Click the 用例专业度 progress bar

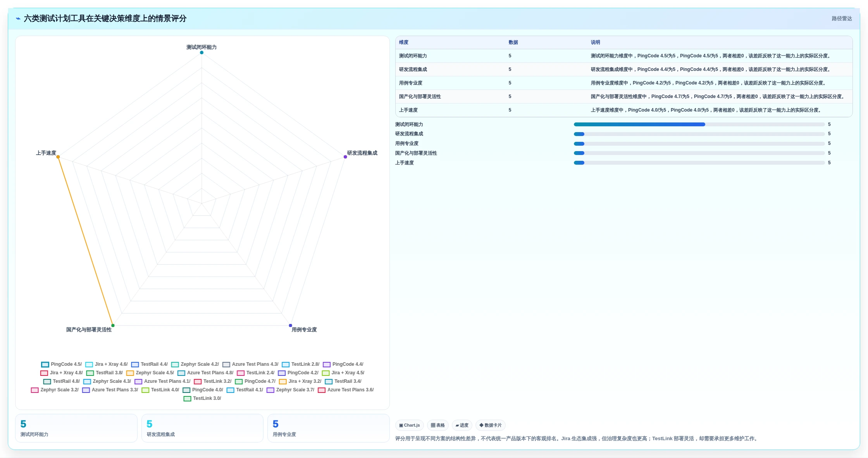[699, 144]
